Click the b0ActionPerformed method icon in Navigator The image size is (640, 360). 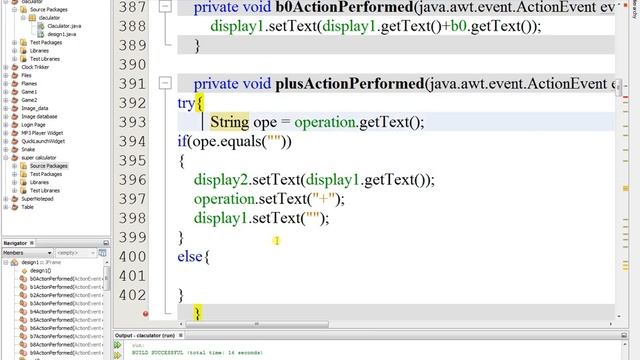tap(23, 279)
